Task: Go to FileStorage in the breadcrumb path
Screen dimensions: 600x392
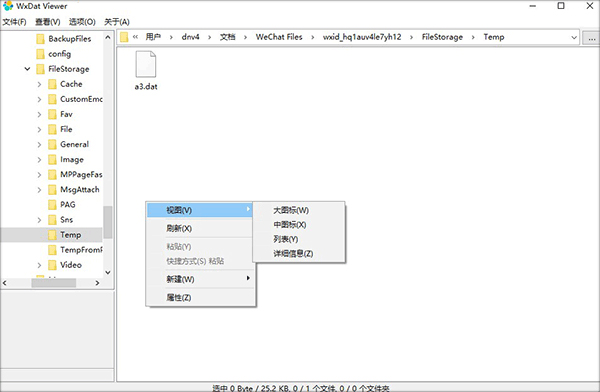Action: (442, 37)
